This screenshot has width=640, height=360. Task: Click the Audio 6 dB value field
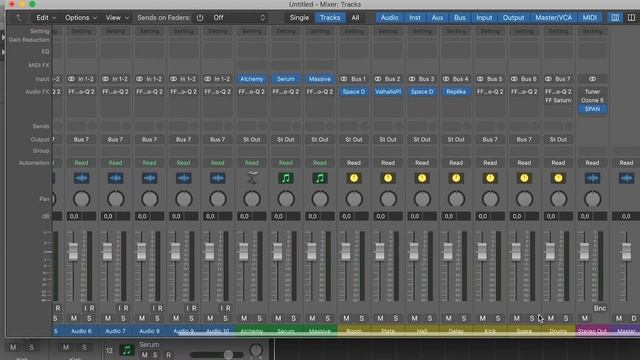81,216
